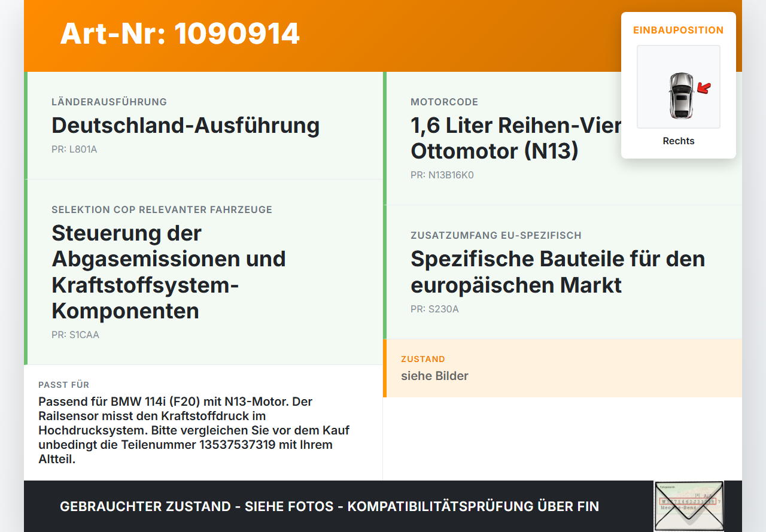Viewport: 766px width, 532px height.
Task: Click Zusatzumfang EU-spezifisch label
Action: pos(496,235)
